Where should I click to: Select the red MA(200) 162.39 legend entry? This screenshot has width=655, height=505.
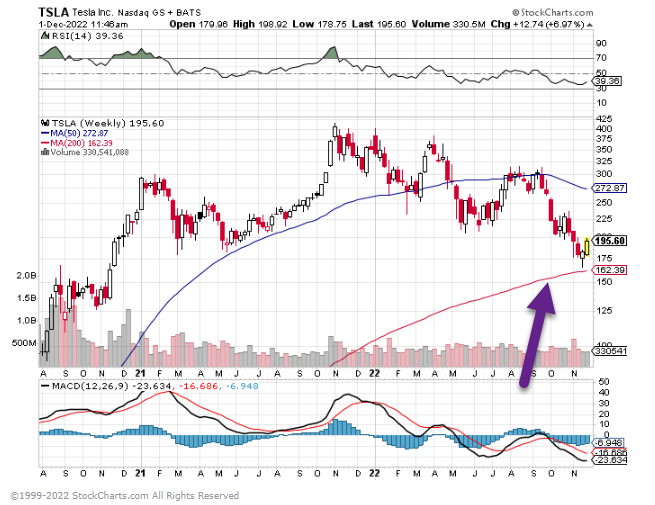click(x=76, y=143)
